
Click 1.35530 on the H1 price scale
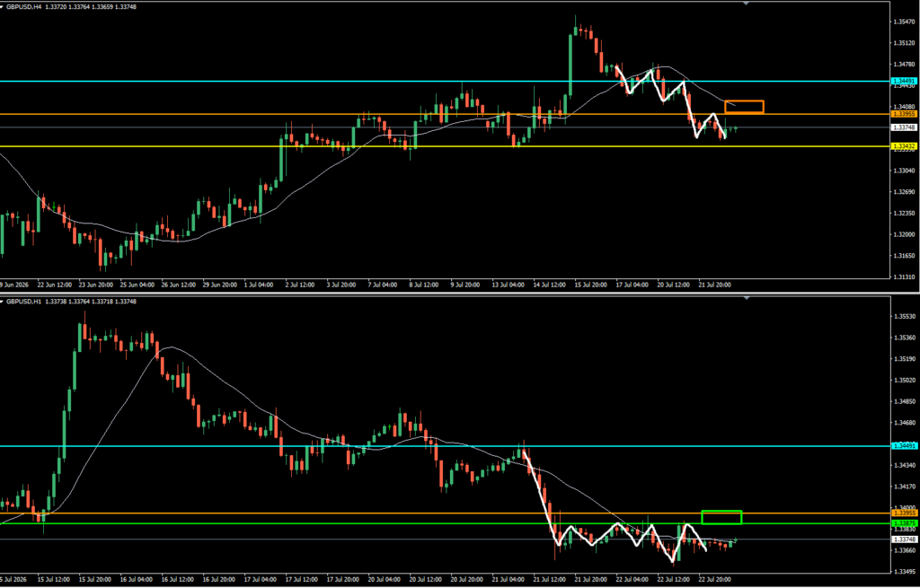(904, 317)
